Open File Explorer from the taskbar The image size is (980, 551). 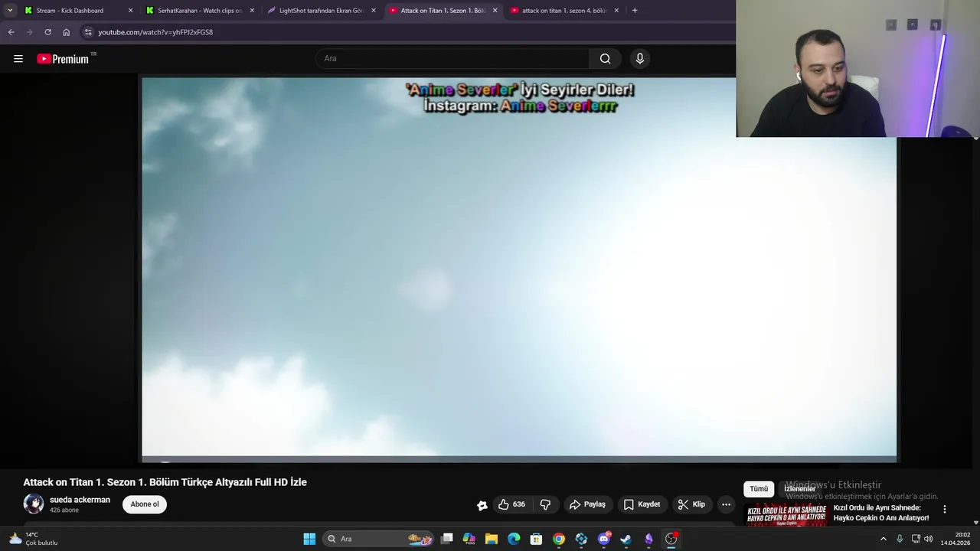click(492, 539)
